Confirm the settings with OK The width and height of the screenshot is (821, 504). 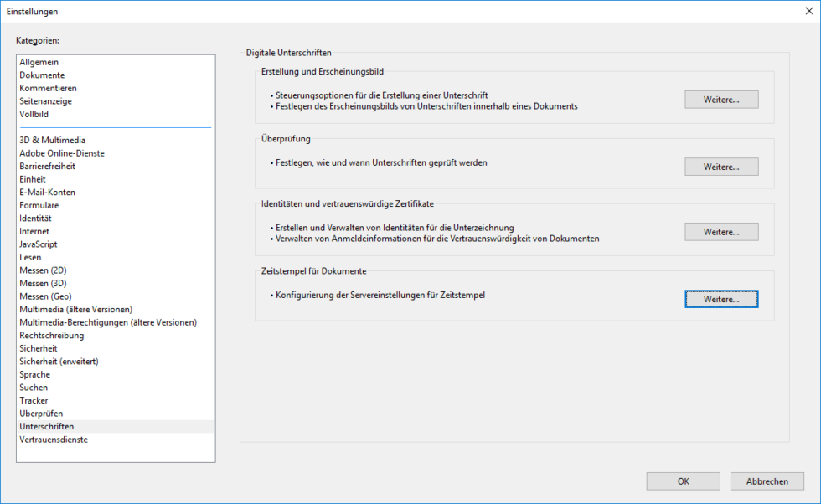click(682, 481)
